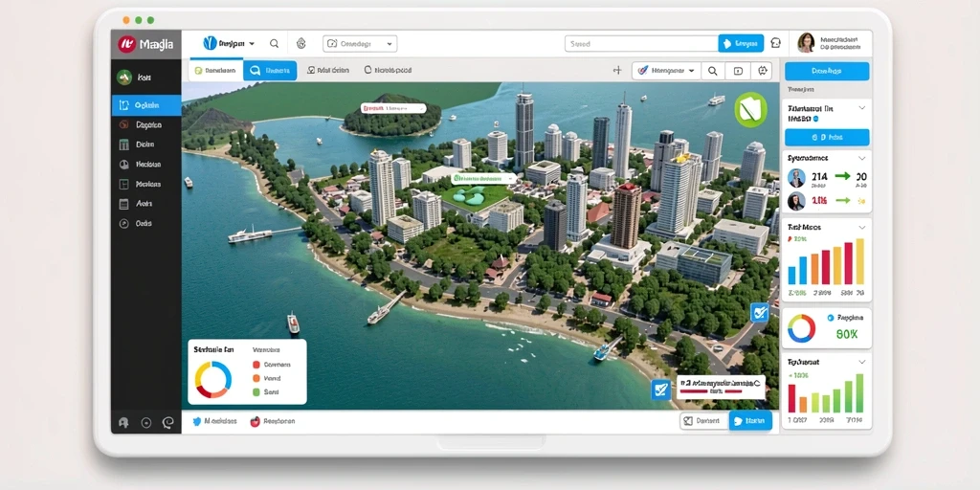Click the blue chat button at bottom right

coord(750,421)
